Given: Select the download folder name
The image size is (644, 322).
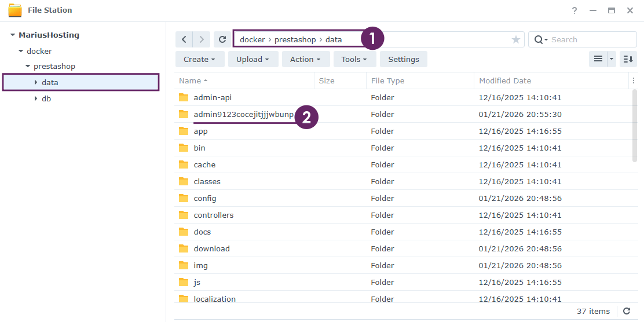Looking at the screenshot, I should point(211,249).
